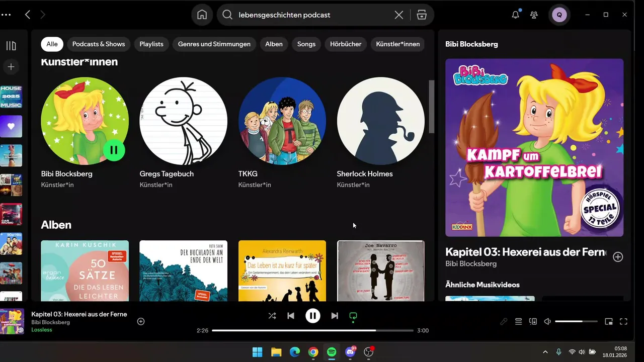The width and height of the screenshot is (644, 362).
Task: Select the Hörbücher filter chip
Action: [346, 44]
